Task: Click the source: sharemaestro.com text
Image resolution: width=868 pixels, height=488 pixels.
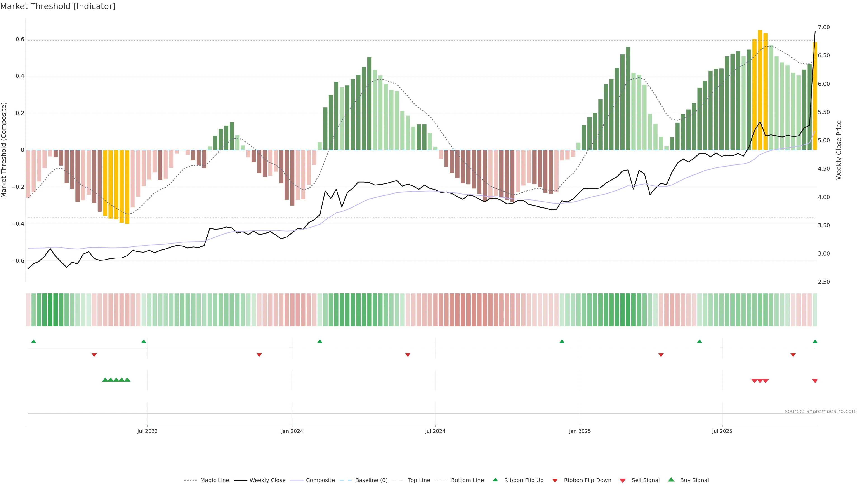Action: pyautogui.click(x=821, y=411)
